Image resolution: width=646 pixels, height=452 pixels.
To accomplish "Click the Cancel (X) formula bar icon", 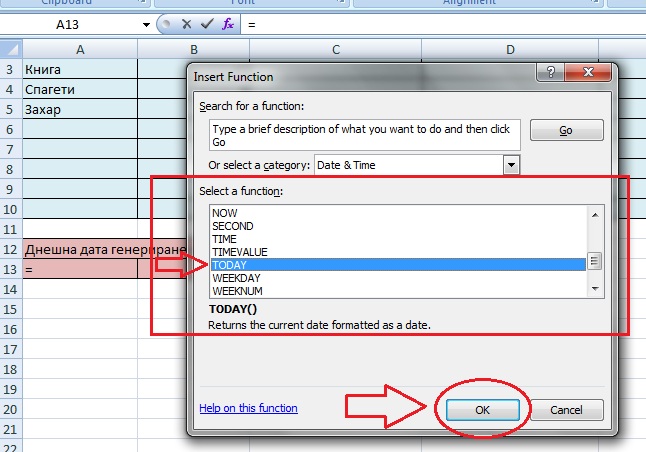I will [187, 24].
